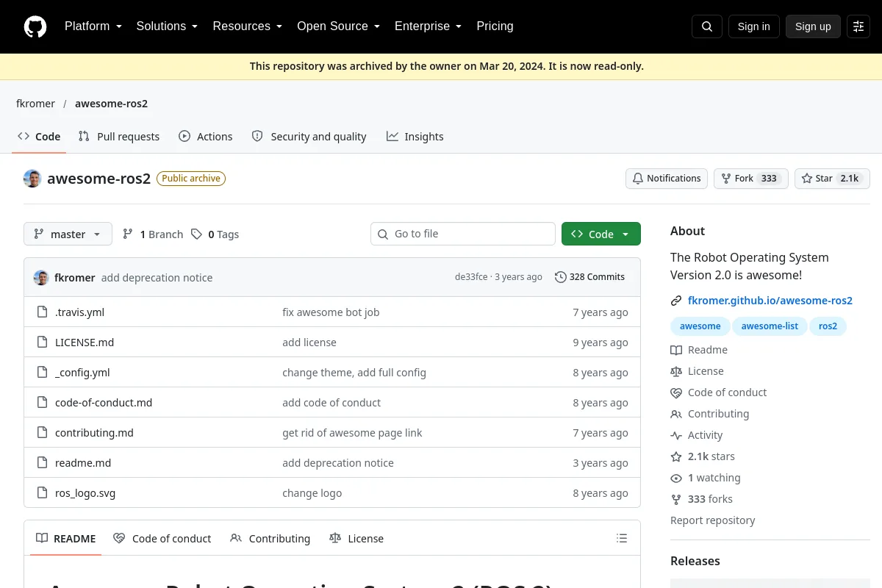The height and width of the screenshot is (588, 882).
Task: Click the .travis.yml file icon
Action: click(43, 312)
